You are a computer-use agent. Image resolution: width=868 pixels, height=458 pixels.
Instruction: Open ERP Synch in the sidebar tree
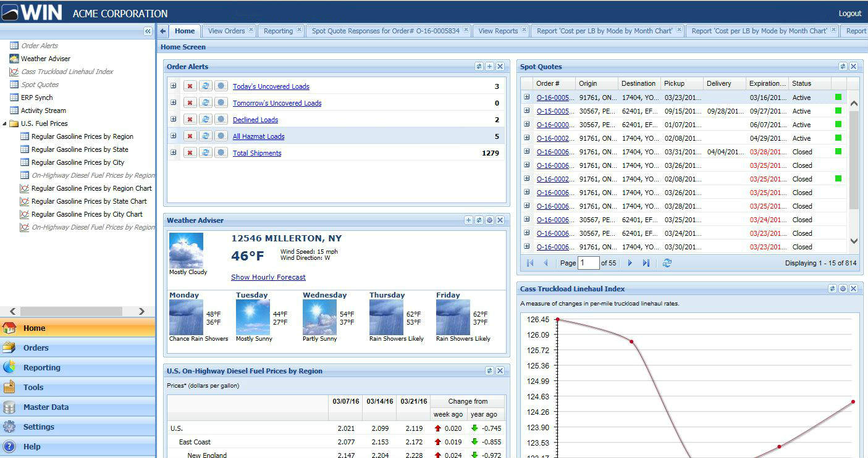(x=37, y=98)
